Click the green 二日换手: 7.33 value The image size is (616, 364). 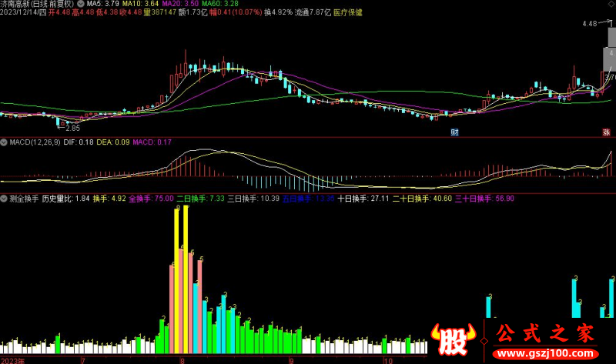tap(200, 199)
